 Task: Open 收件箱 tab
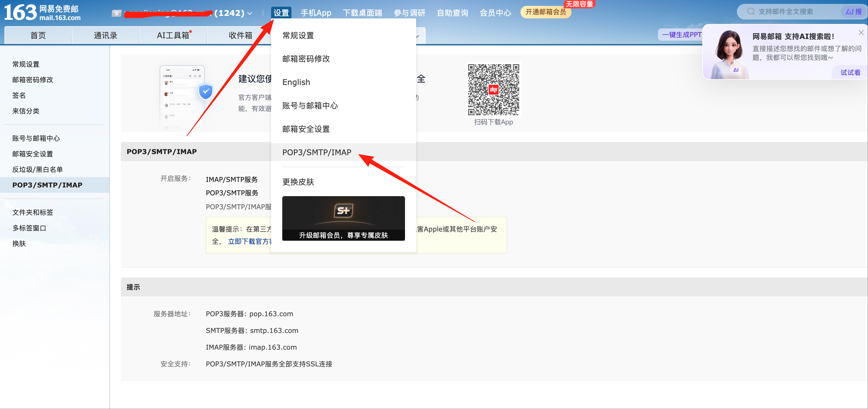tap(240, 35)
